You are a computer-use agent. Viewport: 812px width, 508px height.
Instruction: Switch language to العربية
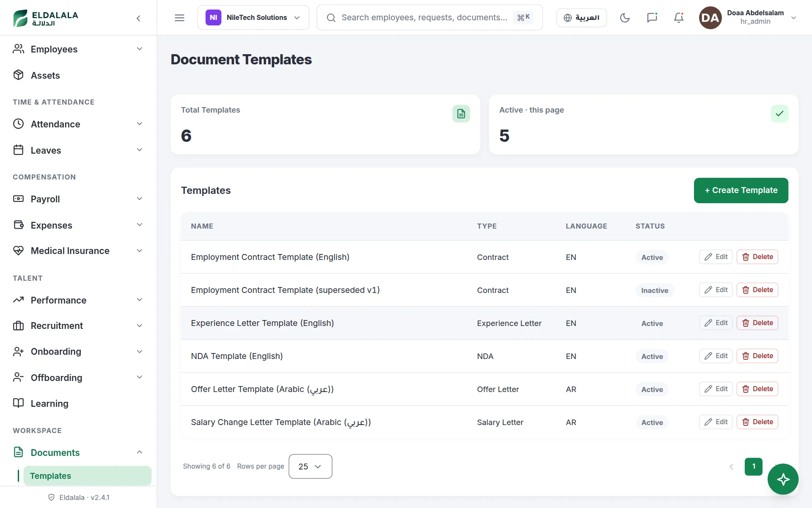click(582, 18)
